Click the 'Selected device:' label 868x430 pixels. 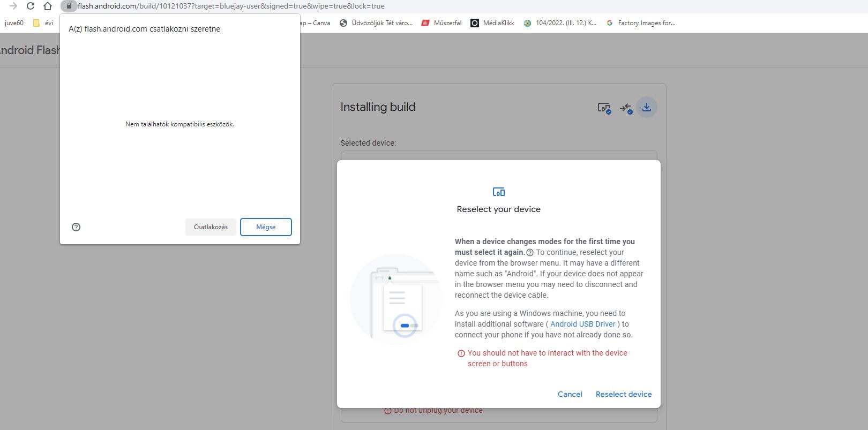pos(368,143)
